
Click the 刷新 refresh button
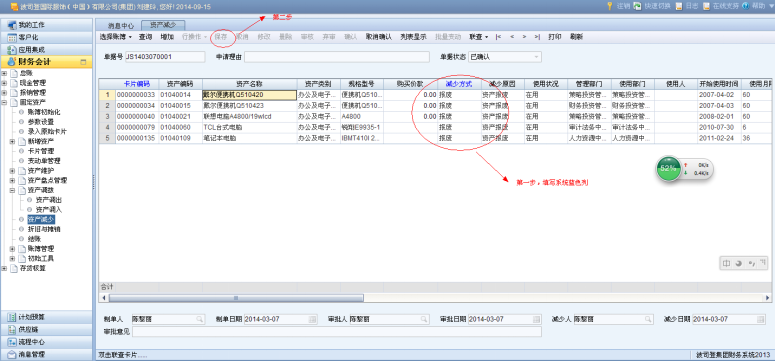pos(576,37)
